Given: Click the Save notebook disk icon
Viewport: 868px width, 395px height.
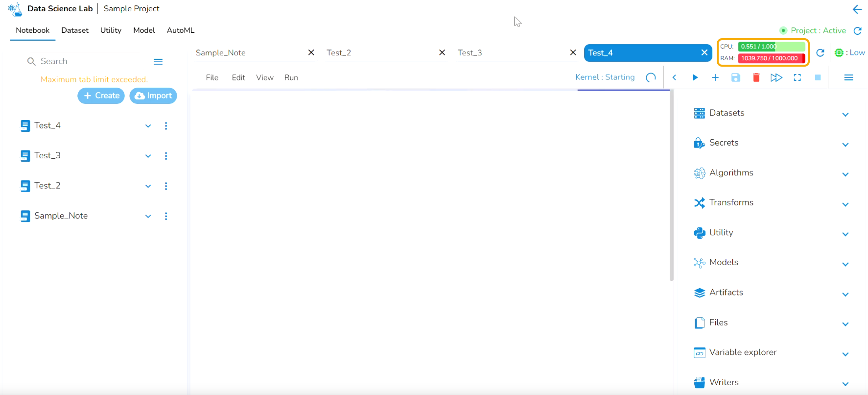Looking at the screenshot, I should [x=735, y=77].
